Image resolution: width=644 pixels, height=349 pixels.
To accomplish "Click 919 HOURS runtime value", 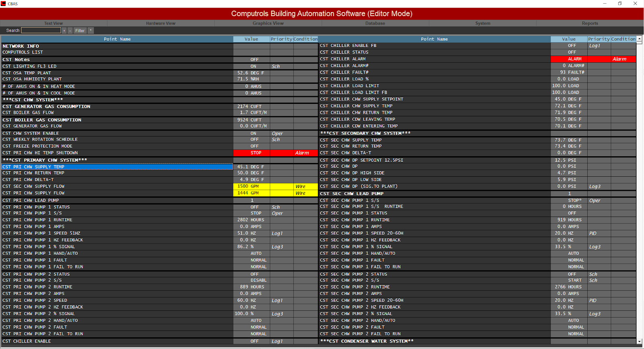I will pos(569,220).
